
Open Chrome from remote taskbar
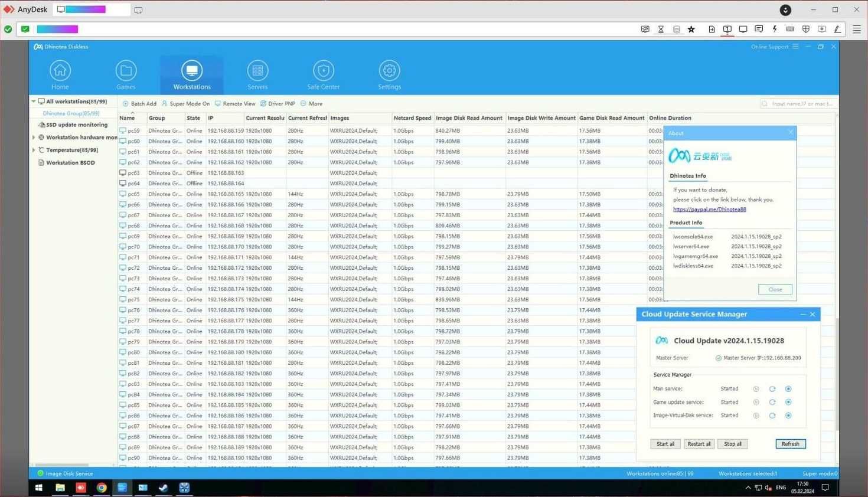[102, 488]
